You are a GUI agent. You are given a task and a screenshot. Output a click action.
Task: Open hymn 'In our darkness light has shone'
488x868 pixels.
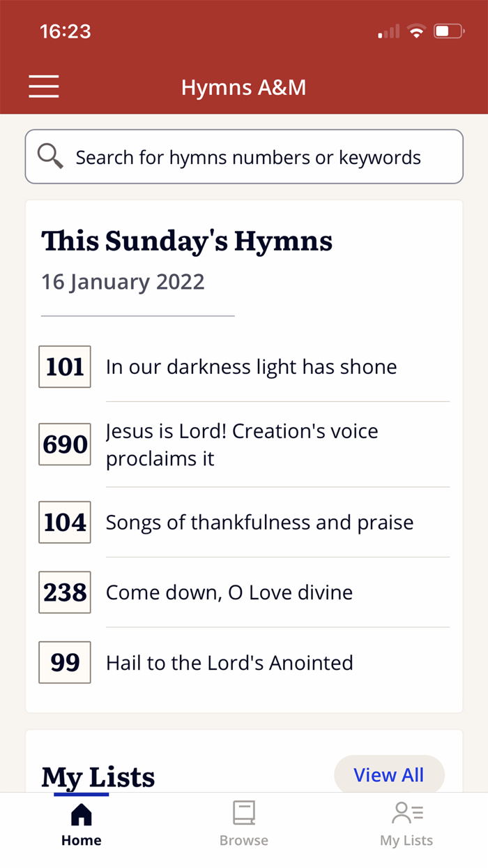pyautogui.click(x=251, y=366)
